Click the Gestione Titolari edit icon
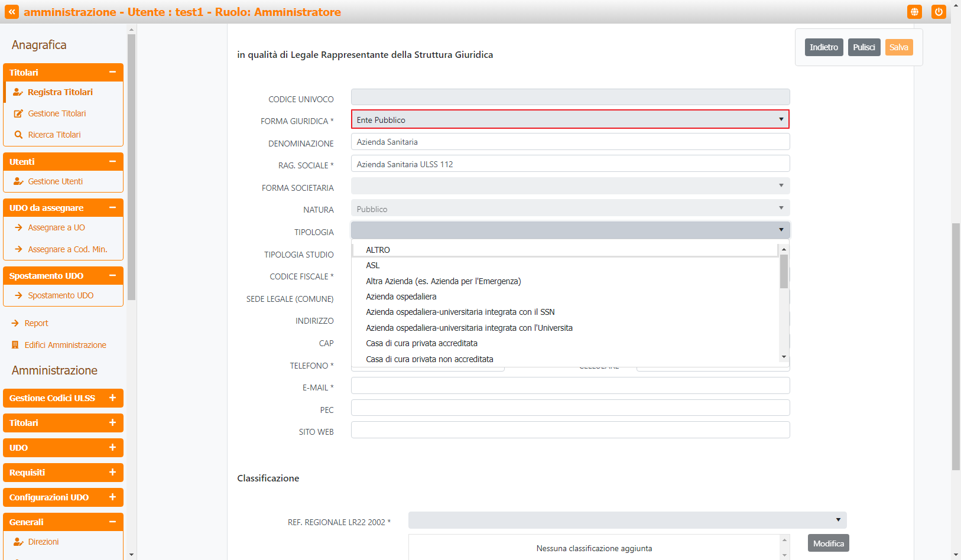The height and width of the screenshot is (560, 961). (x=18, y=113)
